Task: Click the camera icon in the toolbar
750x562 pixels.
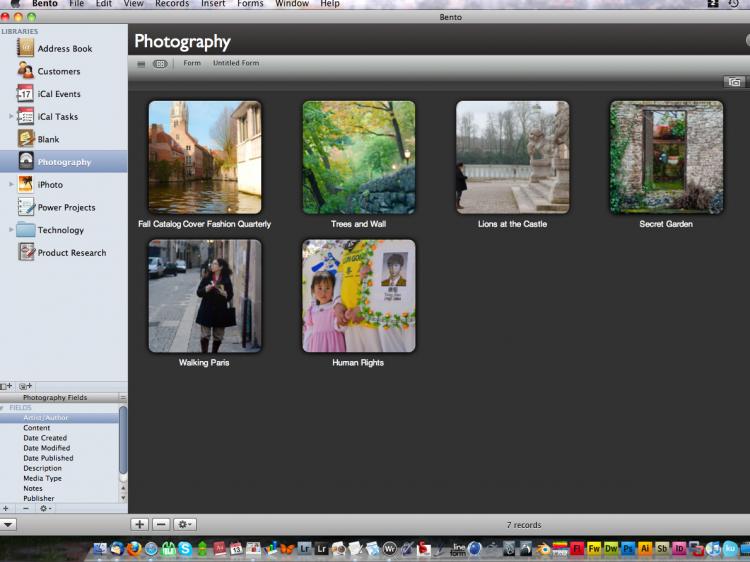Action: click(x=734, y=82)
